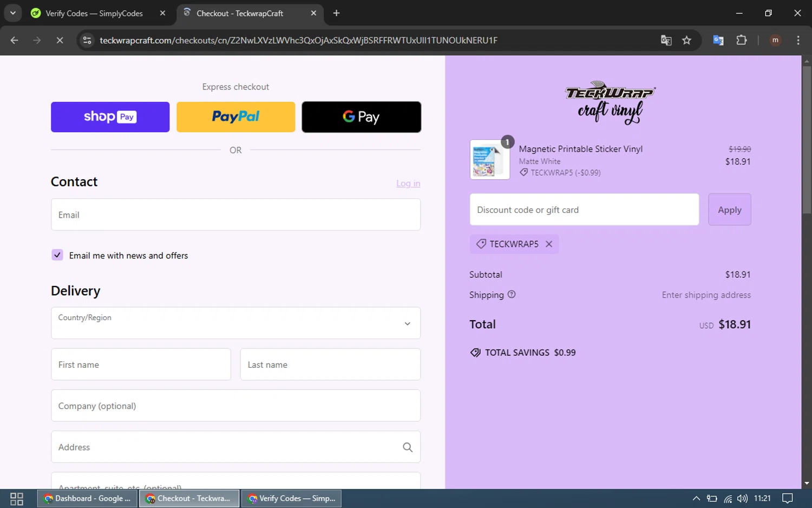
Task: Click the Magnetic Printable Sticker Vinyl thumbnail
Action: point(490,160)
